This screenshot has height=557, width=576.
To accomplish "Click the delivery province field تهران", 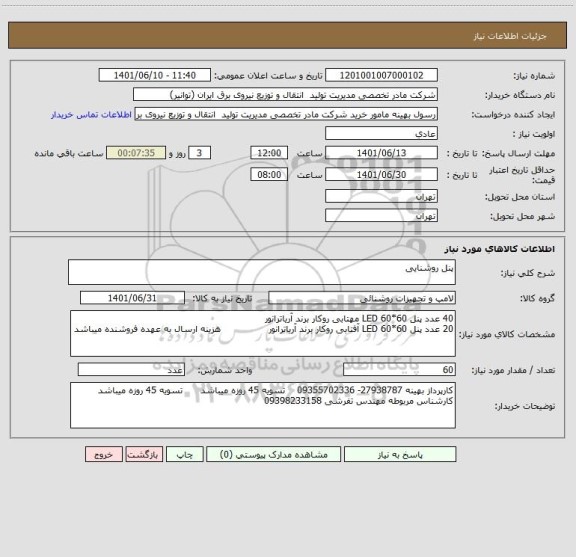I will pos(381,196).
